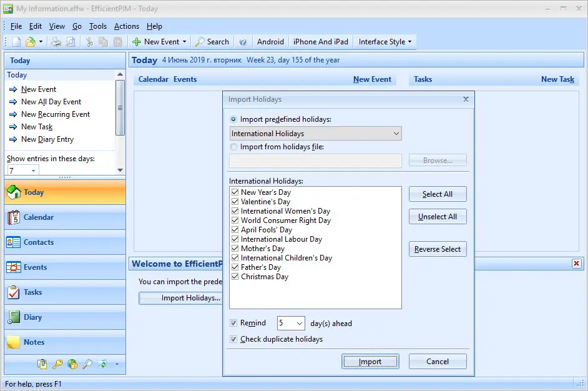Expand the navigation strip options arrow

(x=117, y=364)
